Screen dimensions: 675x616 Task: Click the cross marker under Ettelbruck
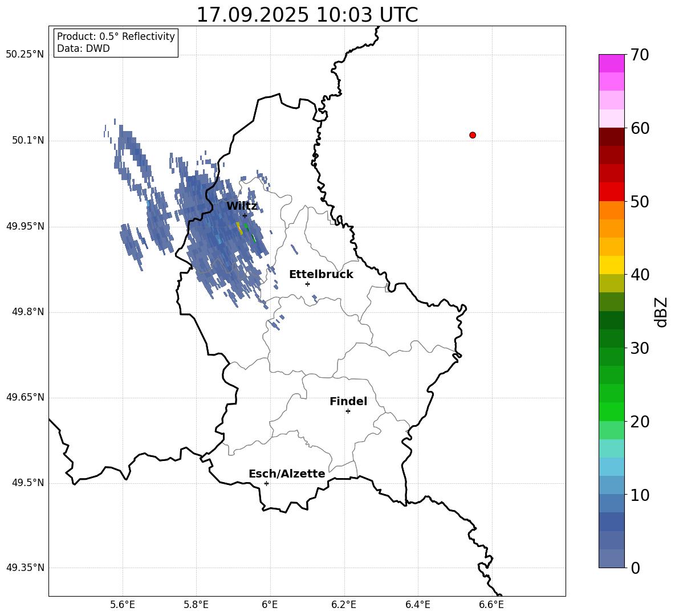coord(307,284)
